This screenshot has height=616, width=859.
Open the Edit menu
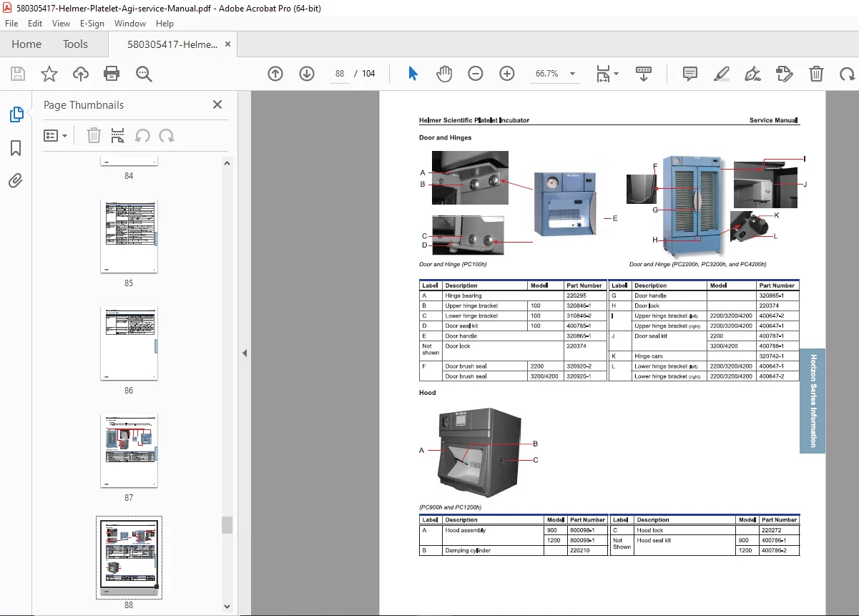[x=35, y=24]
